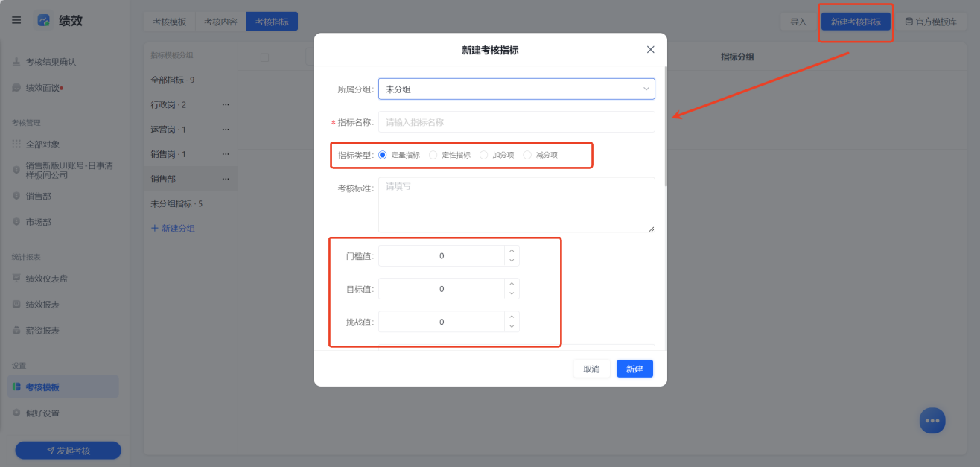Click the hamburger menu icon
The height and width of the screenshot is (467, 980).
[x=16, y=20]
